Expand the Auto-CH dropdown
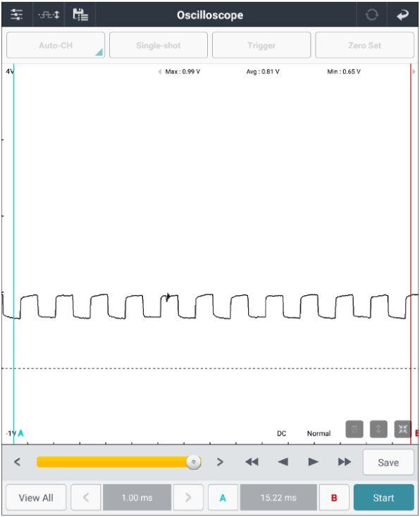 56,45
